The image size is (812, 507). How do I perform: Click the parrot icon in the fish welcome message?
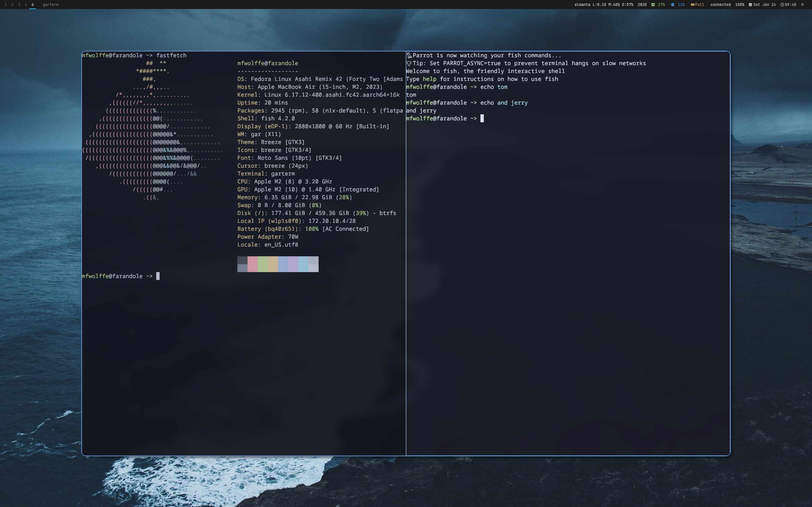409,56
